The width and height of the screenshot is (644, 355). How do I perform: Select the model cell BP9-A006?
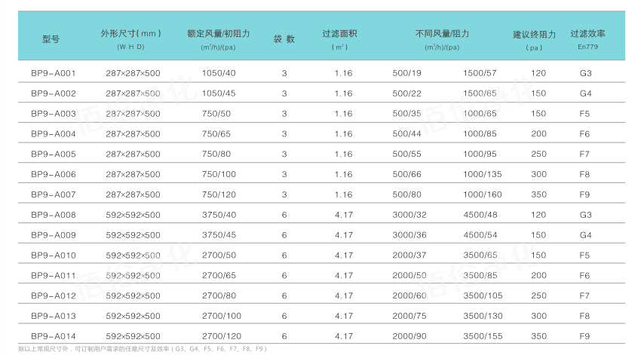point(54,174)
